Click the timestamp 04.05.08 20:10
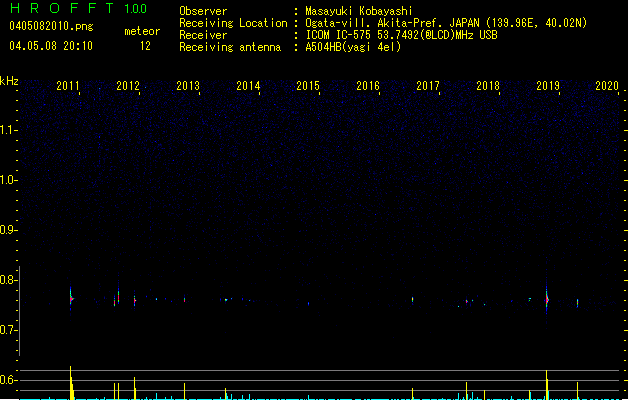Screen dimensions: 629x400 coord(51,46)
